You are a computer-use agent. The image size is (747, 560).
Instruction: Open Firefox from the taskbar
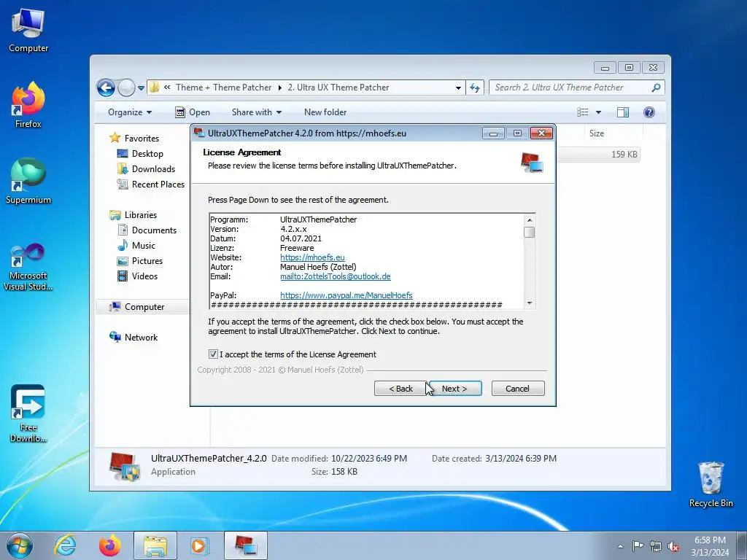pyautogui.click(x=109, y=545)
